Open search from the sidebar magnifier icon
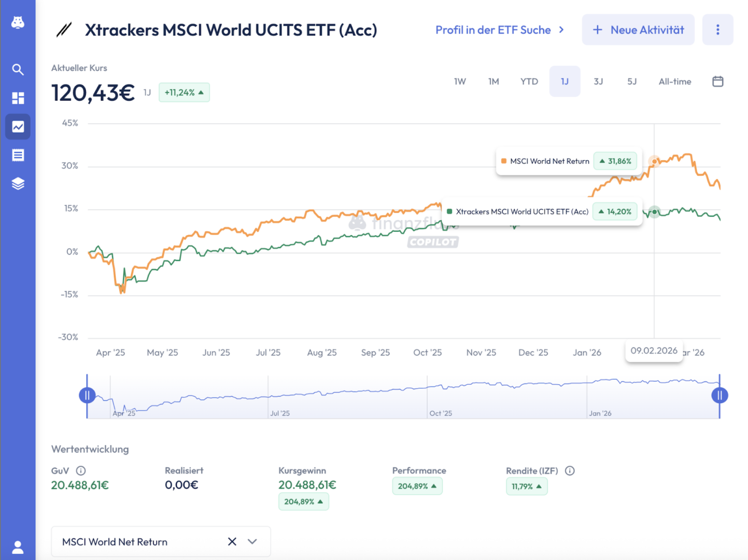748x560 pixels. click(x=18, y=69)
